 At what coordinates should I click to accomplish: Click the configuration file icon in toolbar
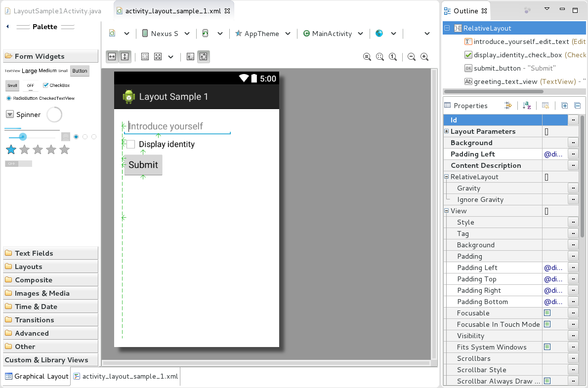[x=112, y=34]
